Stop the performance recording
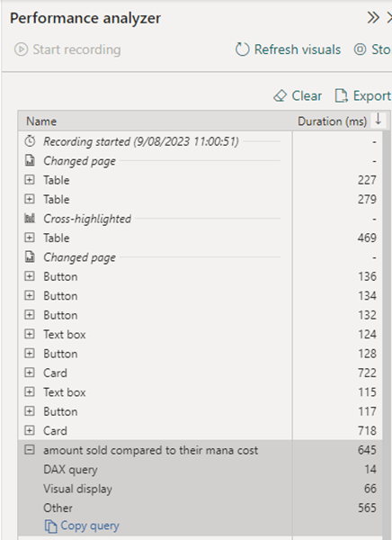392x540 pixels. 373,49
